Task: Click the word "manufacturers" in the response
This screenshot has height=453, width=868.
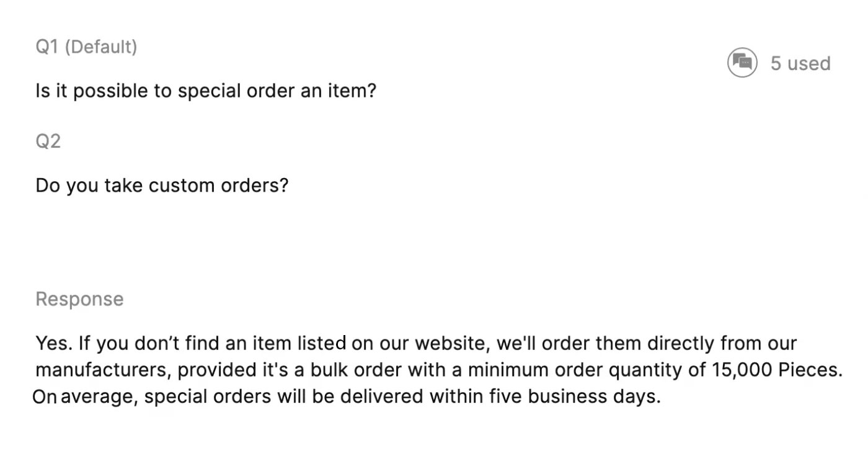Action: (x=102, y=370)
